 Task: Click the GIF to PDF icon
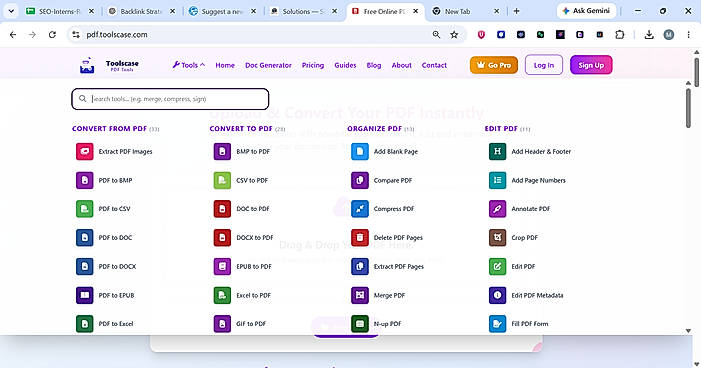click(222, 324)
